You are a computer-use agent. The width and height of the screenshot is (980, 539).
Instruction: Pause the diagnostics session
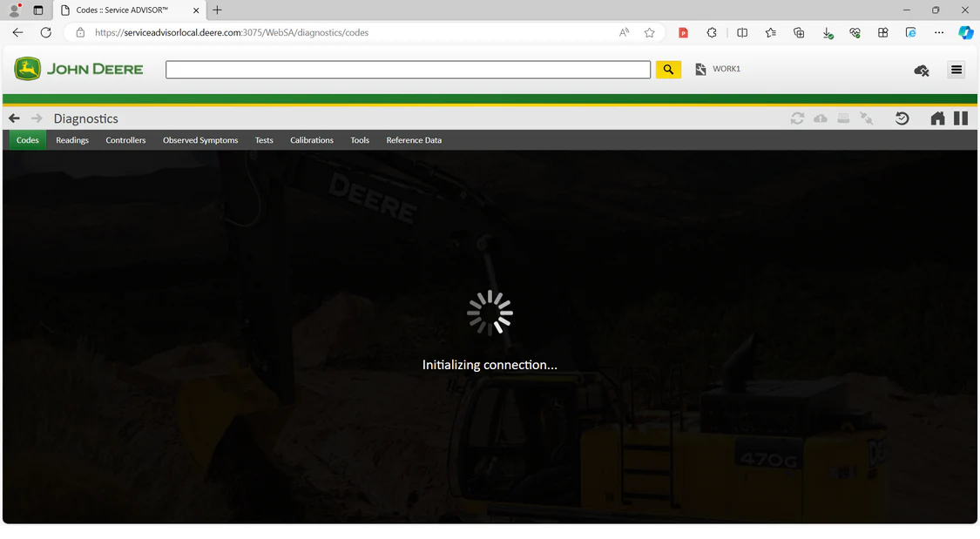[x=961, y=118]
